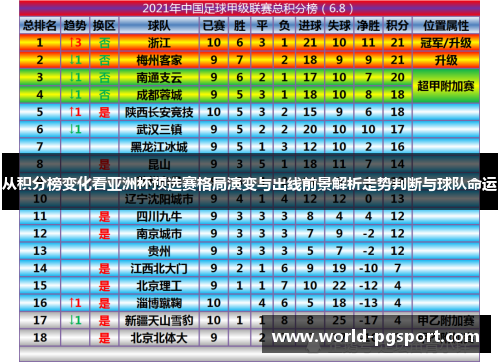Click the ↓1 trend in 新疆天山雪豹 row
The height and width of the screenshot is (362, 500).
(75, 320)
